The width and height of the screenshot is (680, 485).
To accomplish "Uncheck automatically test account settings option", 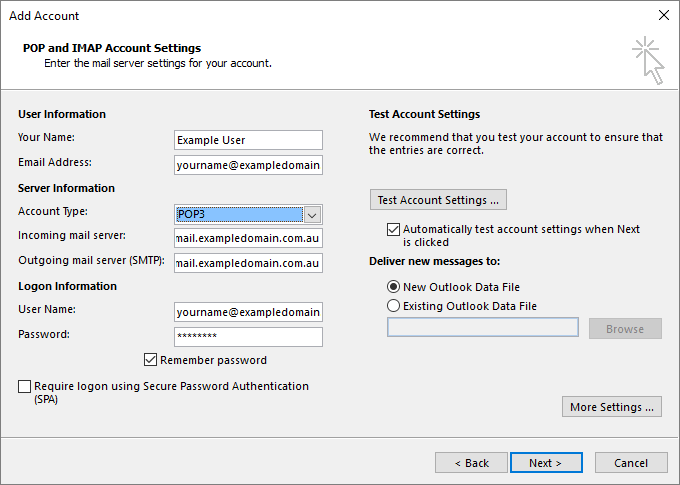I will tap(393, 229).
